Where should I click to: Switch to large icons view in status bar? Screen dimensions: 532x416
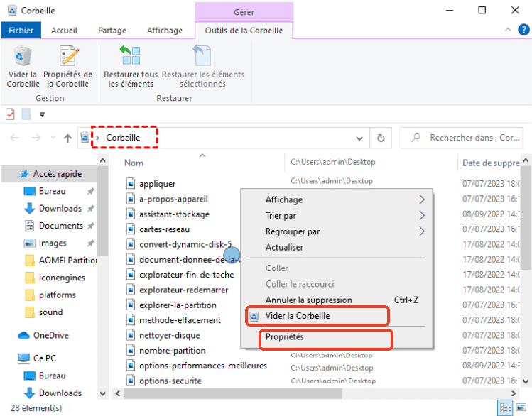point(522,408)
